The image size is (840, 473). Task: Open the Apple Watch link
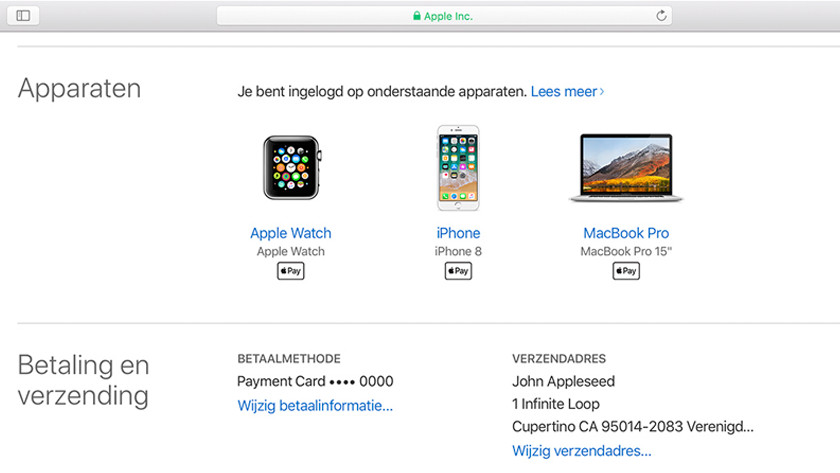point(290,233)
